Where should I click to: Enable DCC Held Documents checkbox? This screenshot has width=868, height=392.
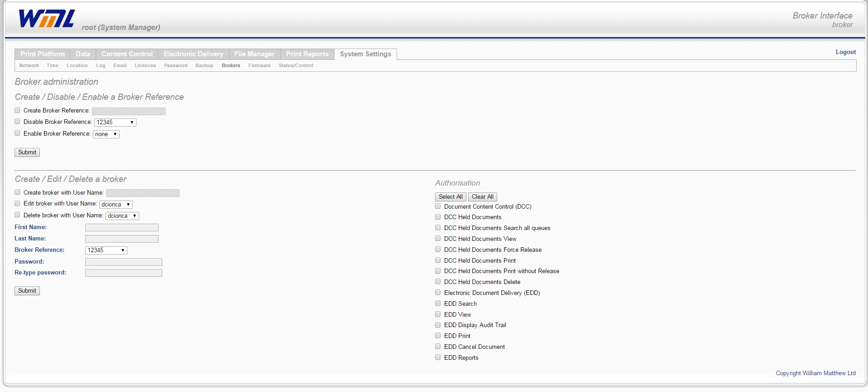click(438, 217)
